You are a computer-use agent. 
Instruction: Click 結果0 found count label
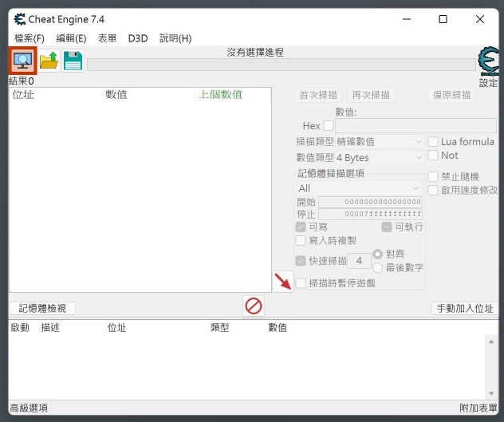(22, 81)
